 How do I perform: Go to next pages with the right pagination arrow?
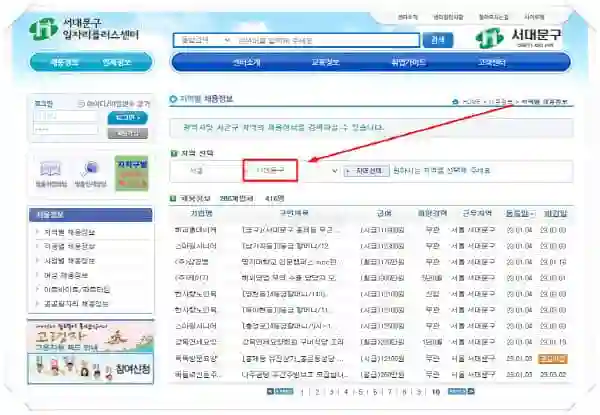461,391
